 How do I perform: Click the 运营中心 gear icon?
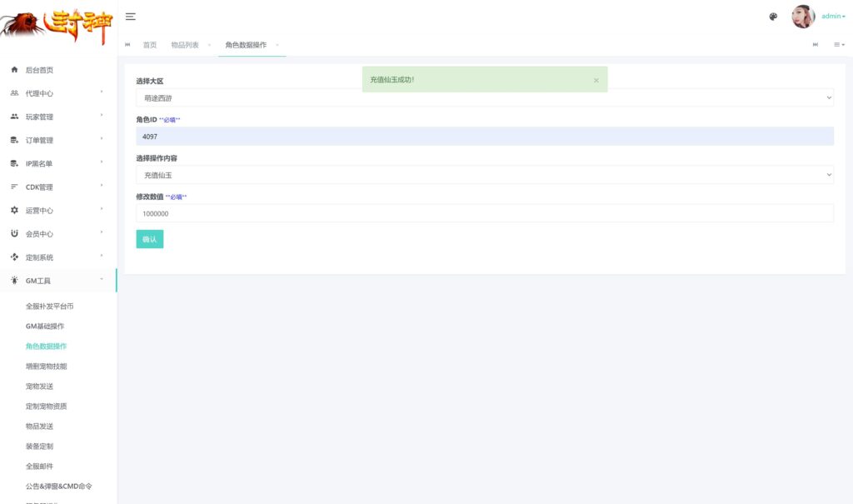14,211
